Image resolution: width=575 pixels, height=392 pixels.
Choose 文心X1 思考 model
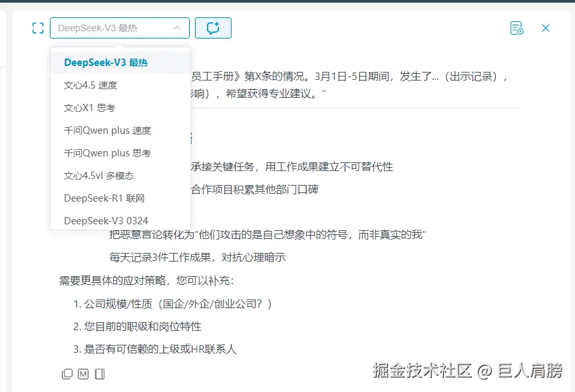point(120,108)
